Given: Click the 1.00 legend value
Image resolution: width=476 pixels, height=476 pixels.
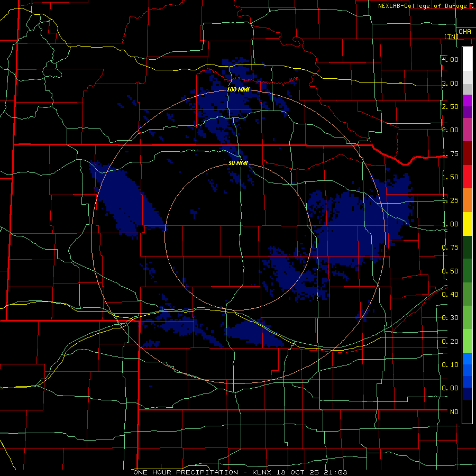Looking at the screenshot, I should [x=450, y=224].
